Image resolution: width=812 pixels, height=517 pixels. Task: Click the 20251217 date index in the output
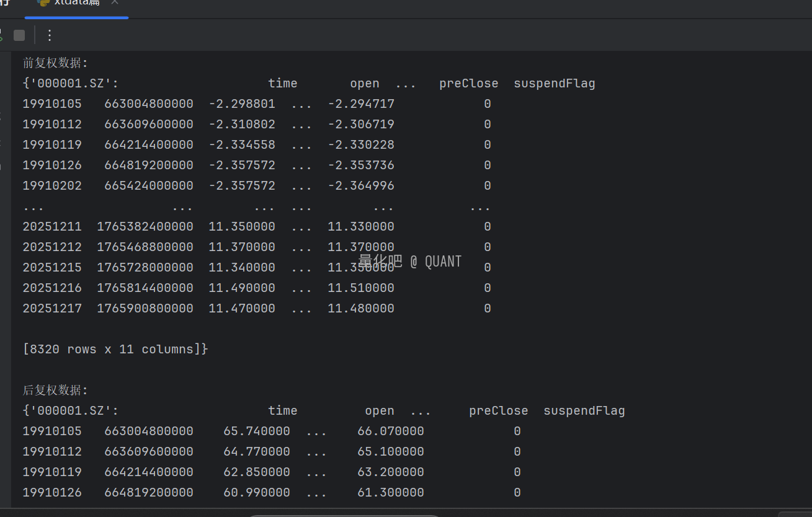(x=52, y=308)
